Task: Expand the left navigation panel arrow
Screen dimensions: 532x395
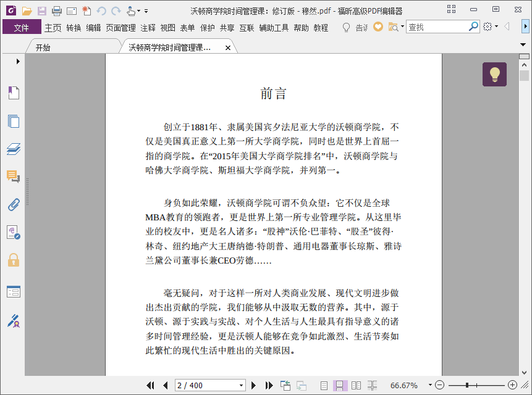Action: pos(18,61)
